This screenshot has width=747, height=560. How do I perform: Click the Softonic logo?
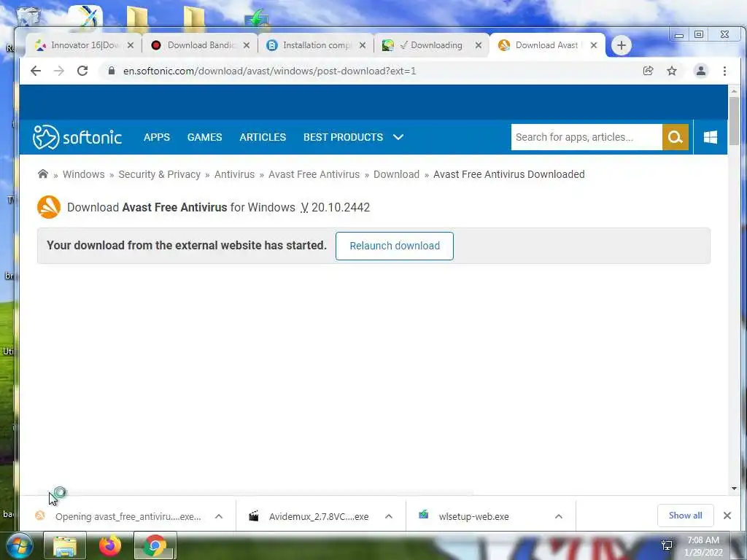tap(77, 137)
